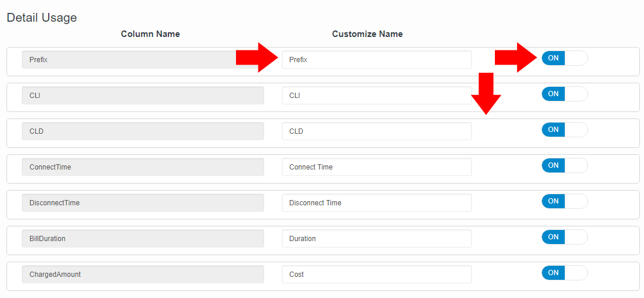The width and height of the screenshot is (644, 298).
Task: Select the greyed CLI column name box
Action: [x=143, y=96]
